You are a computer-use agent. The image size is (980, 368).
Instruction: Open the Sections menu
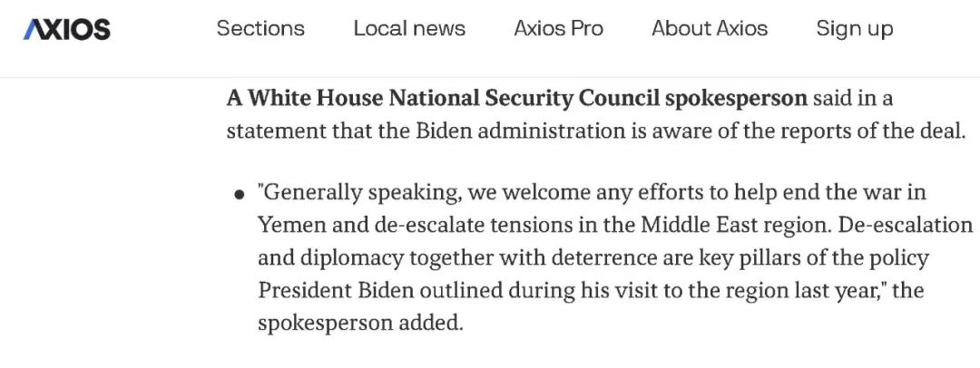(x=260, y=29)
